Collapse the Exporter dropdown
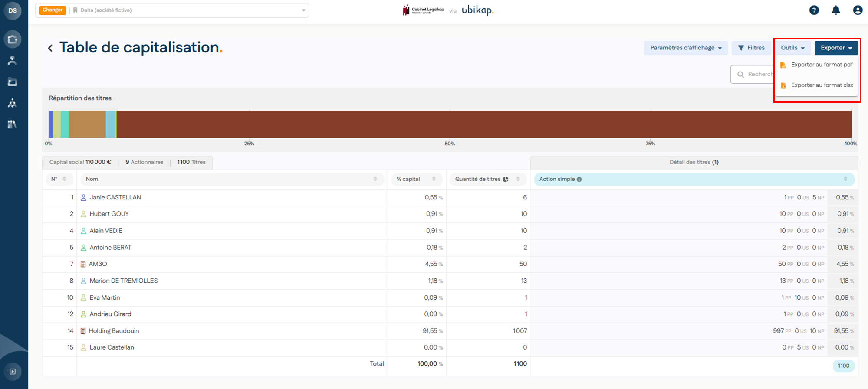This screenshot has width=868, height=389. pos(836,48)
